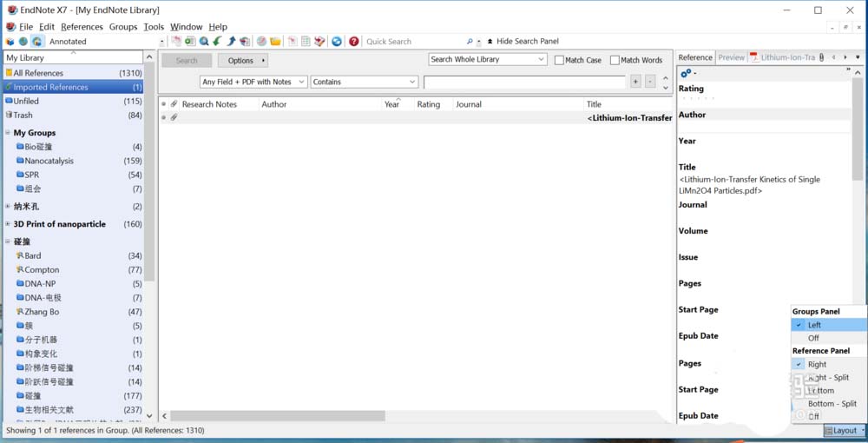Sort by the Journal column header
This screenshot has height=443, width=868.
518,104
